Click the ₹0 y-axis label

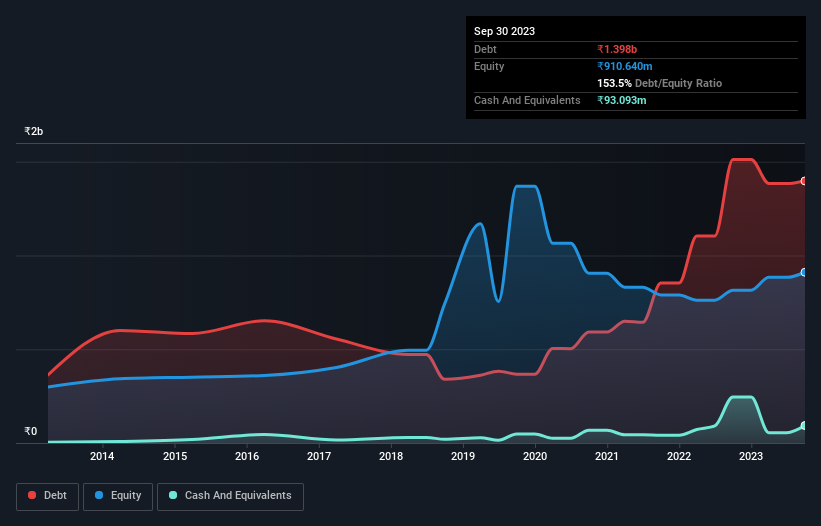(x=30, y=431)
